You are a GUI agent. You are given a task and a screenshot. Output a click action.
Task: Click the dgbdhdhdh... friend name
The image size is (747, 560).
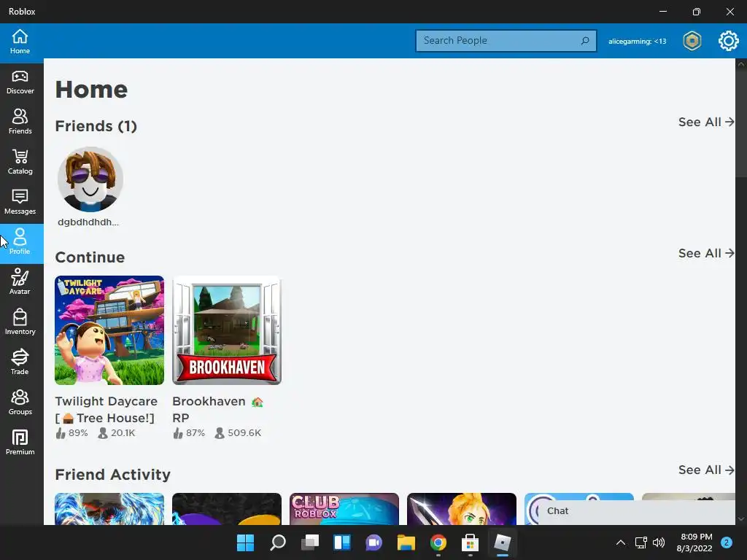(88, 222)
